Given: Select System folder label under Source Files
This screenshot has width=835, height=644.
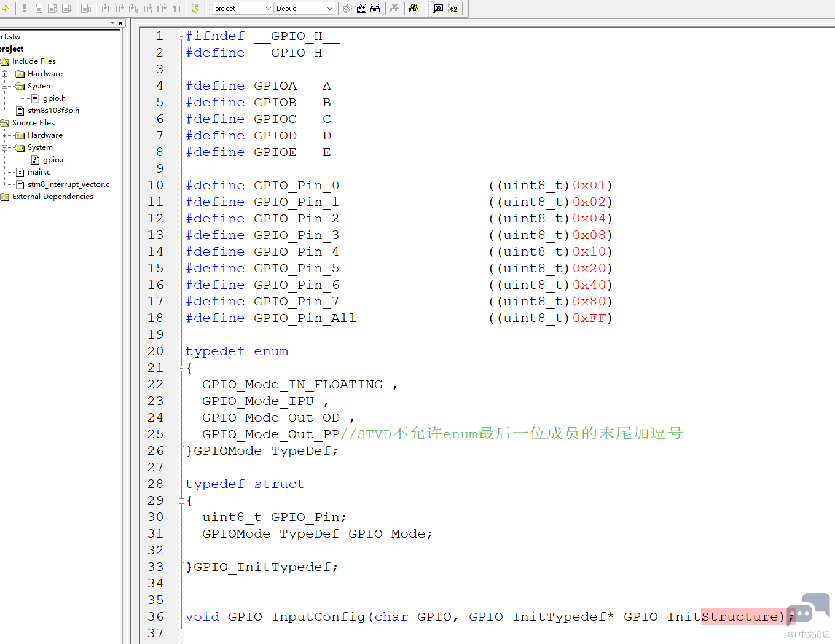Looking at the screenshot, I should [x=40, y=147].
